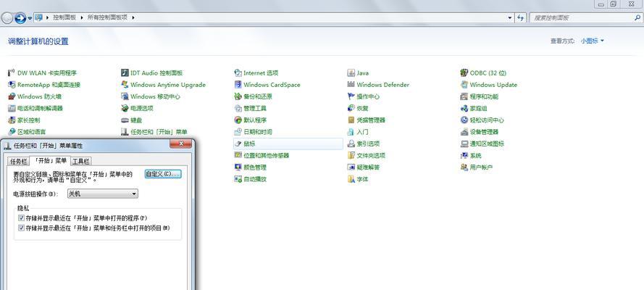Open 备份和还原 icon
Viewport: 644px width, 290px height.
238,97
